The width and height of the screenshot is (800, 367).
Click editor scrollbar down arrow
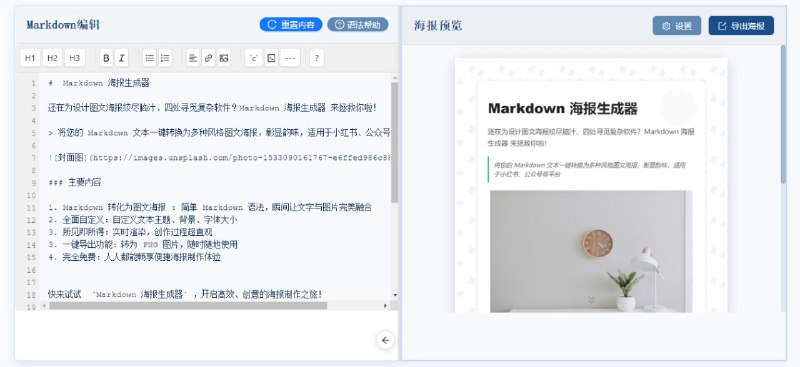pyautogui.click(x=395, y=295)
